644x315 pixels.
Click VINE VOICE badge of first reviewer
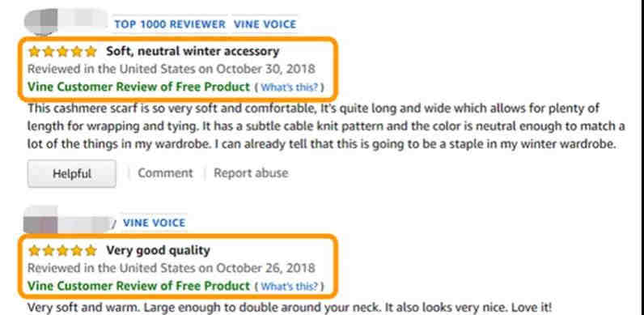pos(265,24)
